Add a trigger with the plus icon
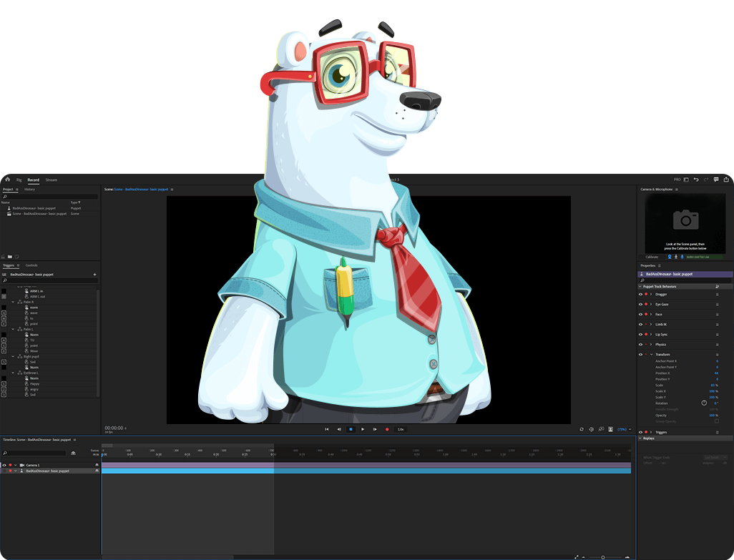Image resolution: width=734 pixels, height=560 pixels. pos(94,275)
